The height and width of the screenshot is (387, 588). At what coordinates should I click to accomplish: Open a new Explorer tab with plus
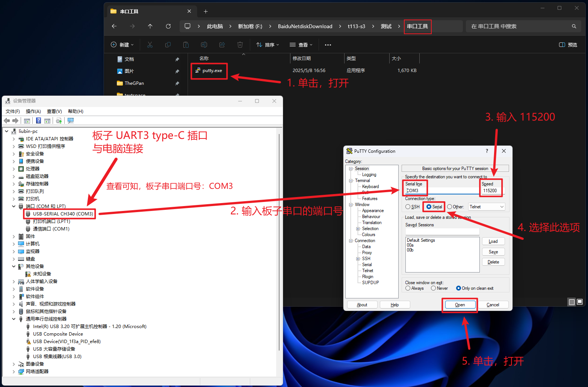pyautogui.click(x=206, y=11)
